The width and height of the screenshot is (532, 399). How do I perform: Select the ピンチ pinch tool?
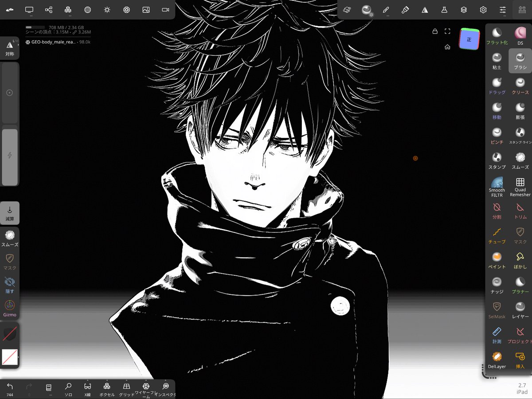(x=497, y=135)
